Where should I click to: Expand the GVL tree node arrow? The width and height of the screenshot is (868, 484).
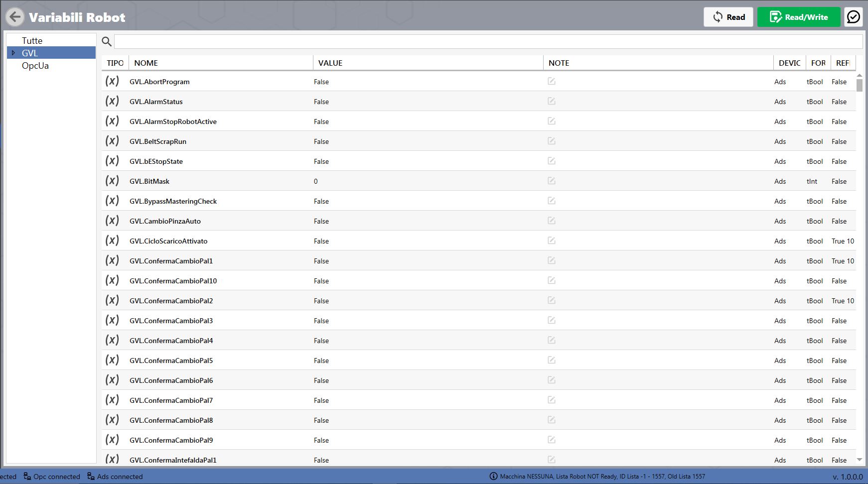pyautogui.click(x=13, y=53)
